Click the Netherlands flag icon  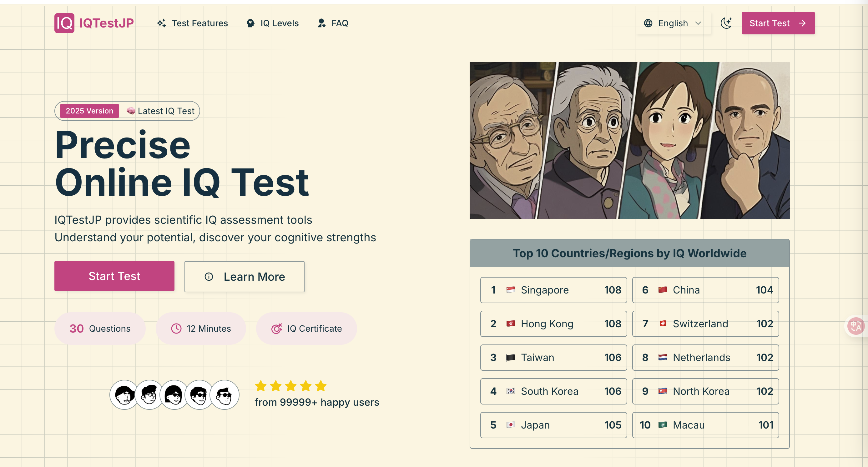pos(663,357)
